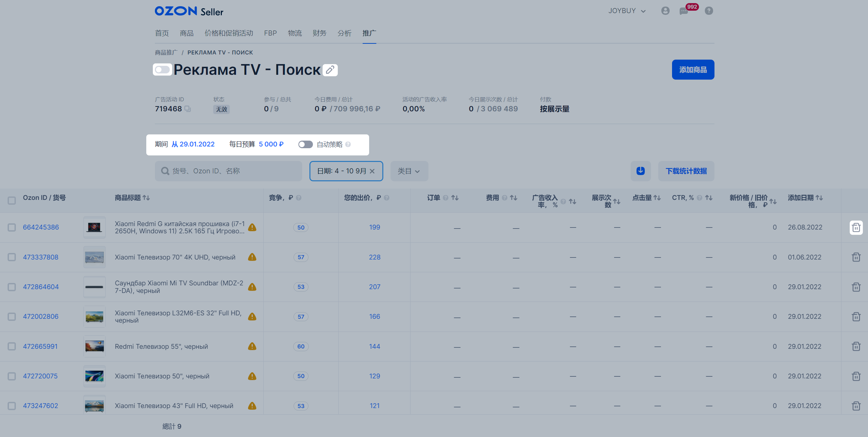
Task: Open the help question mark icon
Action: click(x=709, y=11)
